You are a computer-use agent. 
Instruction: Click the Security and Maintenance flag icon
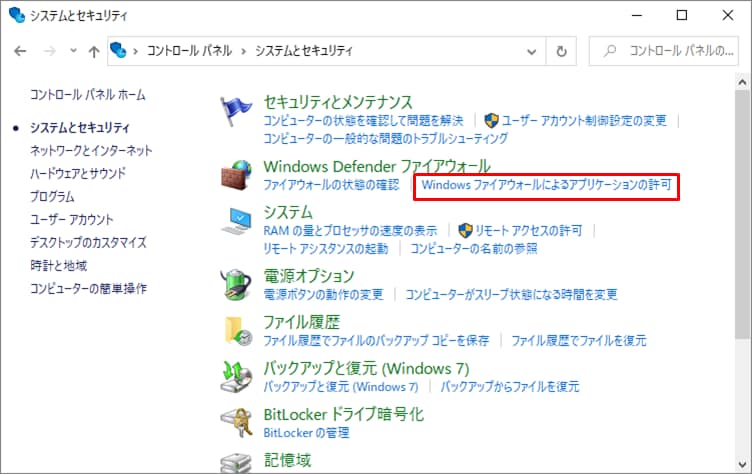[x=235, y=111]
